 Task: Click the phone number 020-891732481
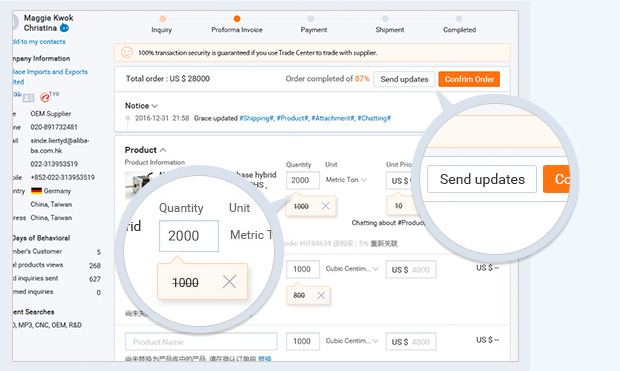click(54, 127)
